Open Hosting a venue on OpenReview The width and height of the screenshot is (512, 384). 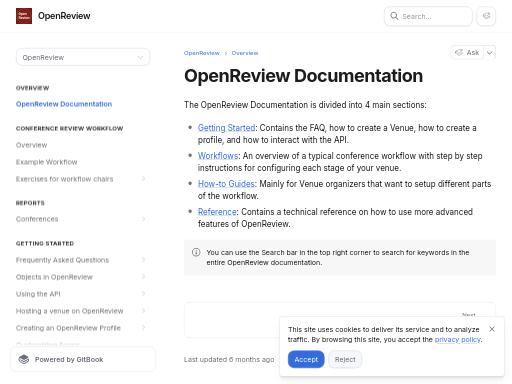coord(70,311)
